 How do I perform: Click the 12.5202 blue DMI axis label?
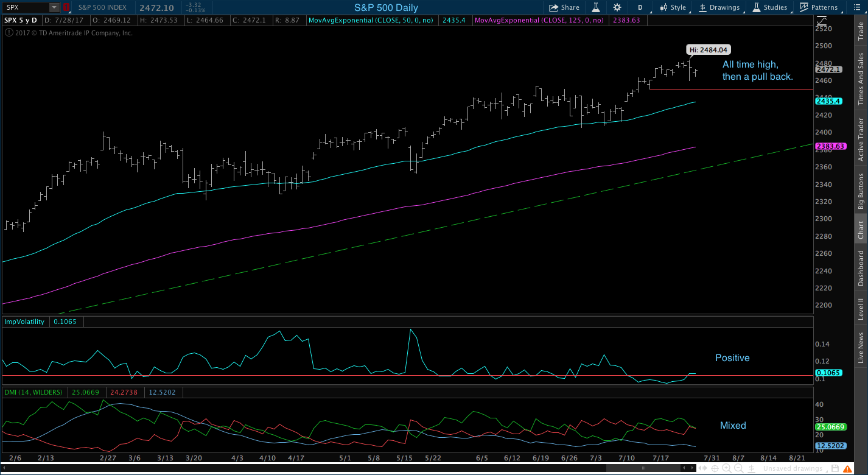[x=830, y=446]
